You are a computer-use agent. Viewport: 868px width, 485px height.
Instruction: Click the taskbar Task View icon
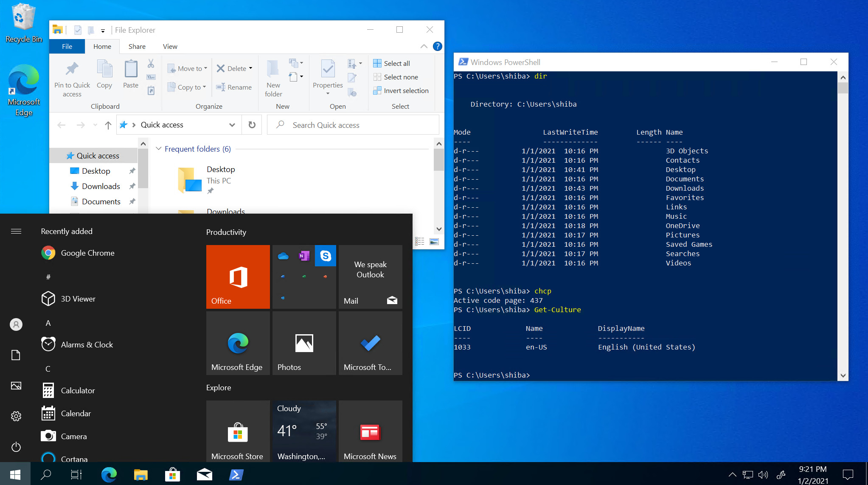pyautogui.click(x=76, y=474)
